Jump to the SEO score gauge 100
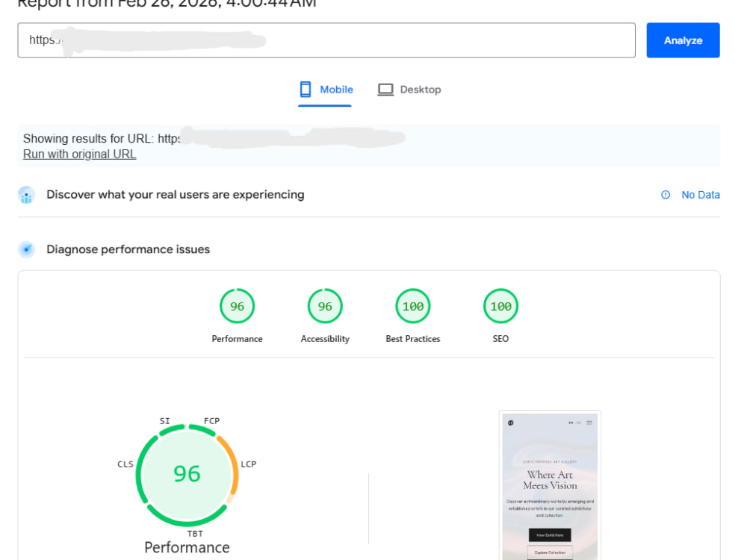The width and height of the screenshot is (747, 560). 500,306
